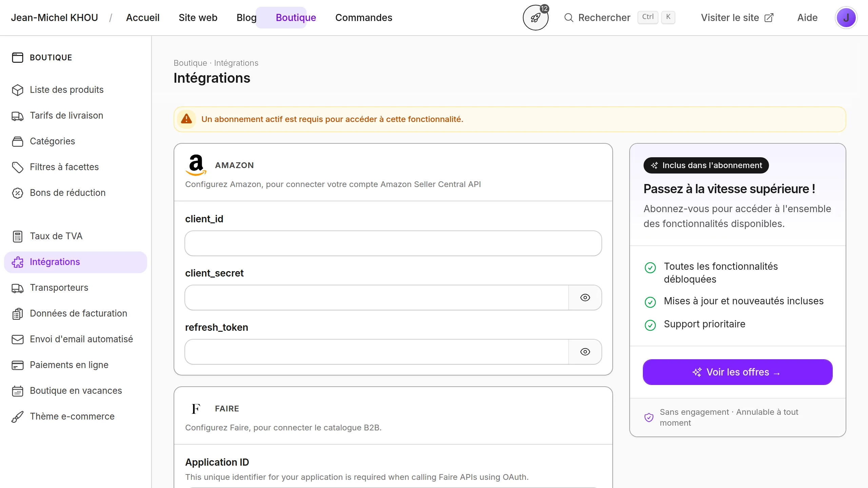Click the Bons de réduction percent icon
This screenshot has width=868, height=488.
(18, 193)
